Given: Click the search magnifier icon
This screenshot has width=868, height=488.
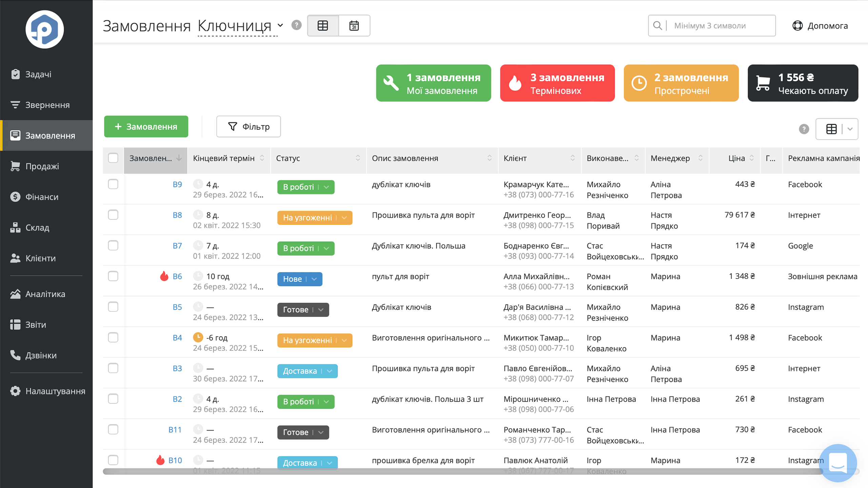Looking at the screenshot, I should pyautogui.click(x=657, y=25).
